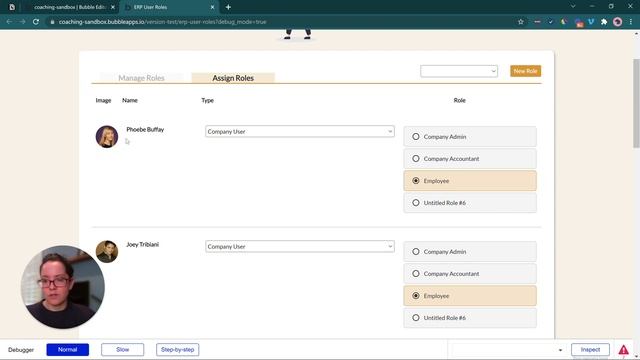Click the blue V extension icon

(x=591, y=22)
